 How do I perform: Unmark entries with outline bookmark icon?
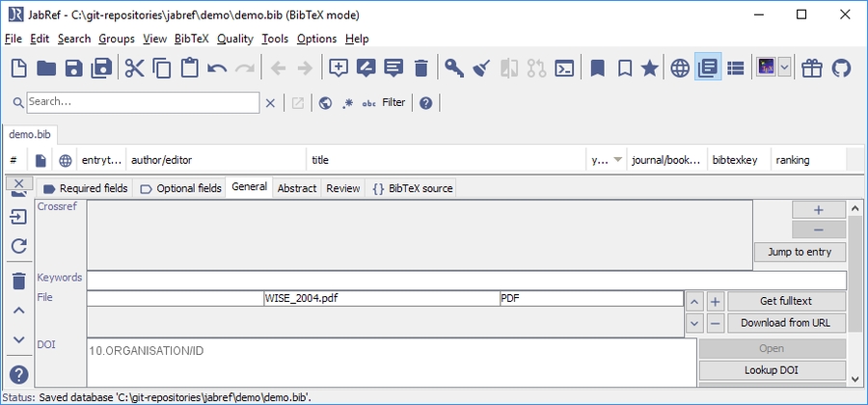coord(624,68)
